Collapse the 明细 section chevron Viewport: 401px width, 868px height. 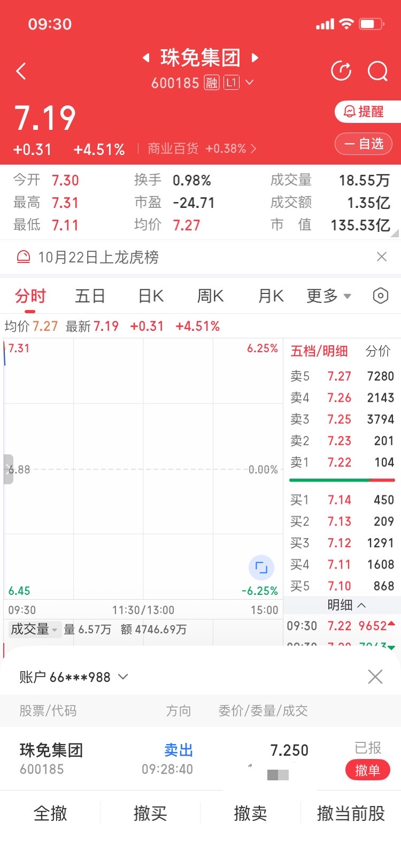tap(361, 605)
